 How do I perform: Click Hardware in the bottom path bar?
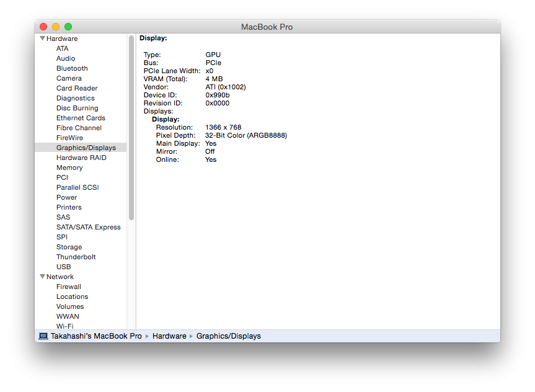click(x=169, y=336)
